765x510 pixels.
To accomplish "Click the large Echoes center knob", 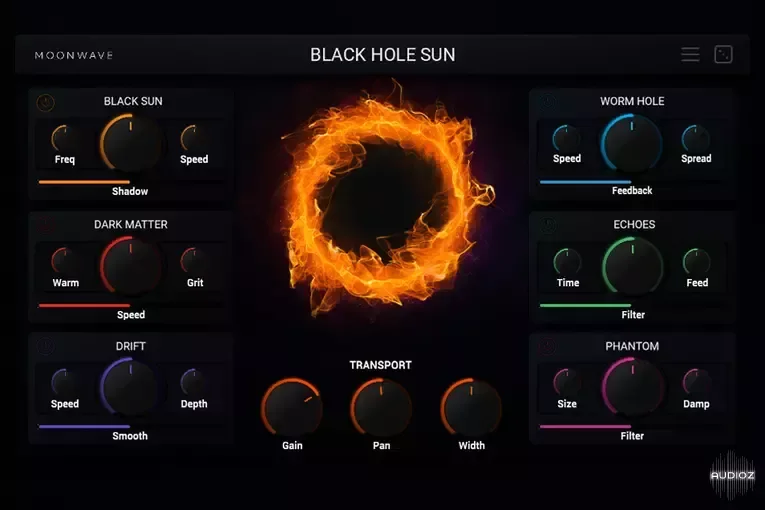I will tap(633, 266).
